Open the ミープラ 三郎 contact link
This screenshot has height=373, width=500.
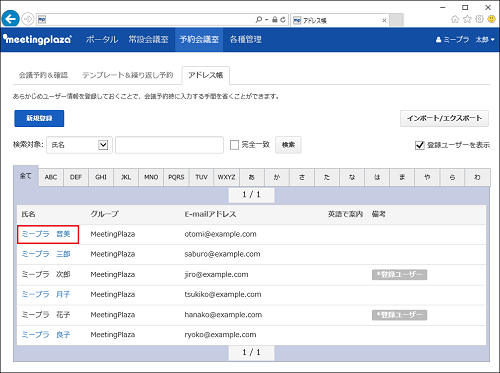[x=46, y=254]
